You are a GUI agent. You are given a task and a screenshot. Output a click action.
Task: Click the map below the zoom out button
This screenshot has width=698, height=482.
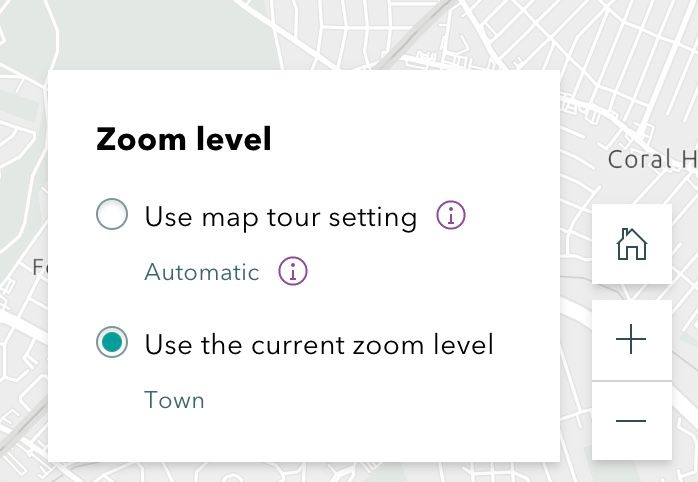point(640,472)
